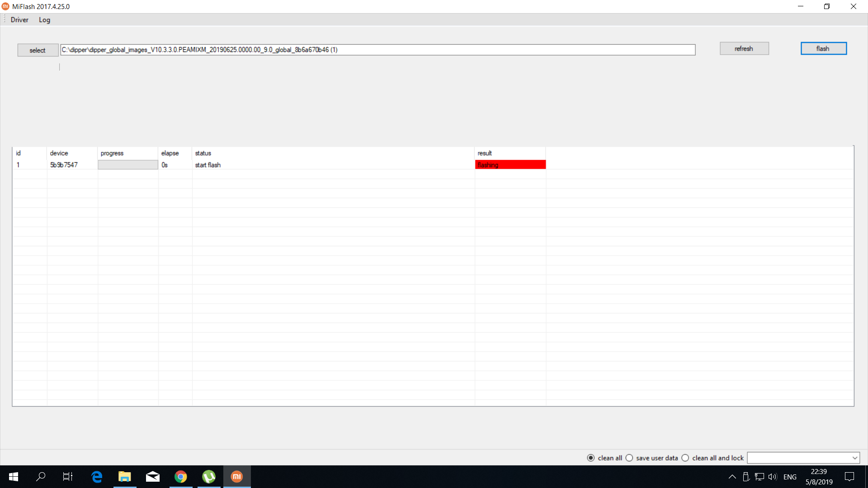The height and width of the screenshot is (488, 868).
Task: Select the clean all radio option
Action: [x=591, y=458]
